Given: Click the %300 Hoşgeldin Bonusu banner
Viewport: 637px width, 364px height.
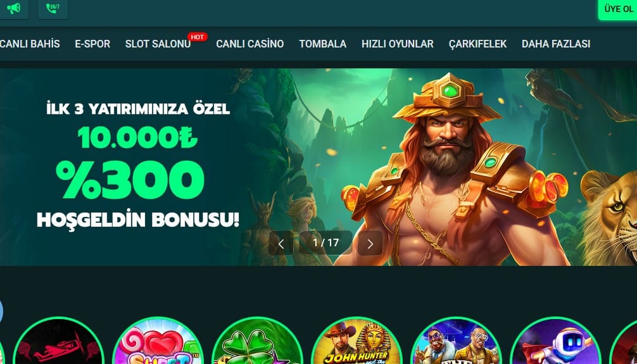Looking at the screenshot, I should 318,167.
